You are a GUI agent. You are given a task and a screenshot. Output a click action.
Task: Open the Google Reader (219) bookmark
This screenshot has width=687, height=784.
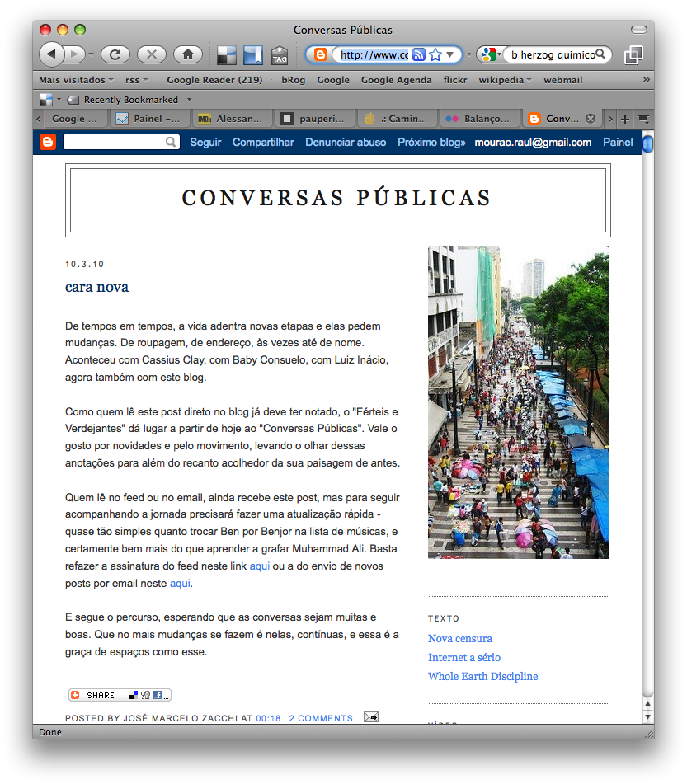pyautogui.click(x=214, y=80)
